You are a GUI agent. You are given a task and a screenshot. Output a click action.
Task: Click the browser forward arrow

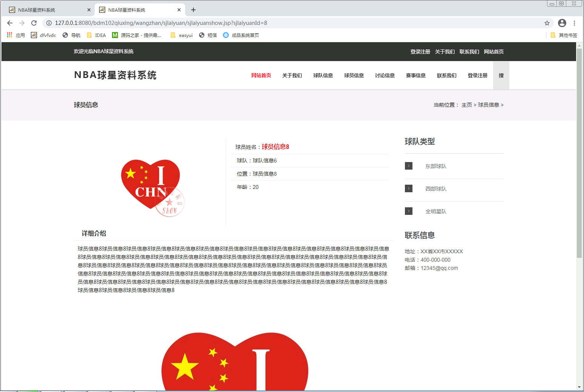(x=22, y=23)
